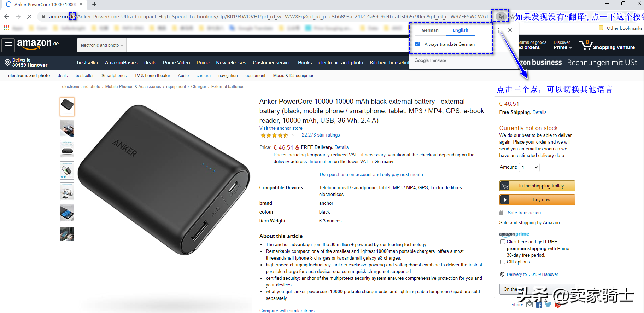This screenshot has height=313, width=644.
Task: Open the Amount quantity dropdown
Action: tap(529, 167)
